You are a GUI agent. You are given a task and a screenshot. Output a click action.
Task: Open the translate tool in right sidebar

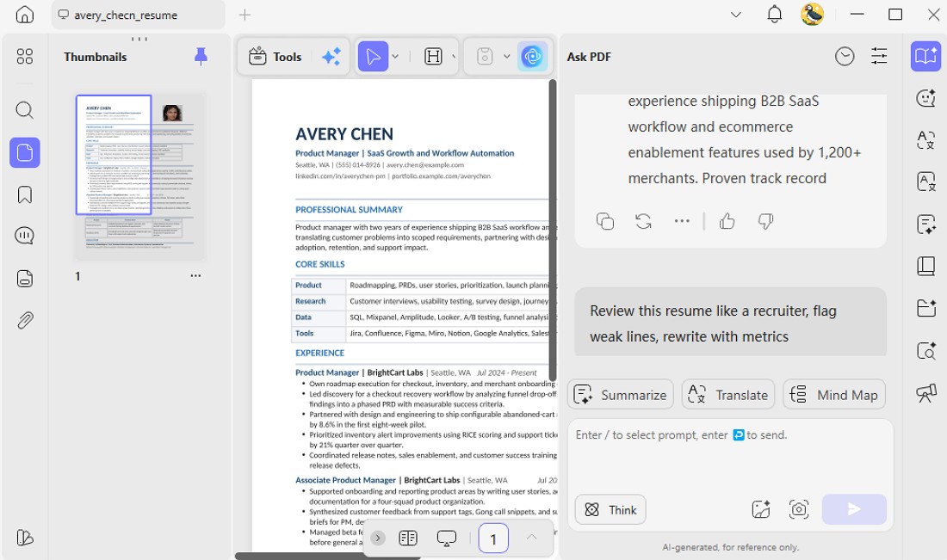pos(925,140)
